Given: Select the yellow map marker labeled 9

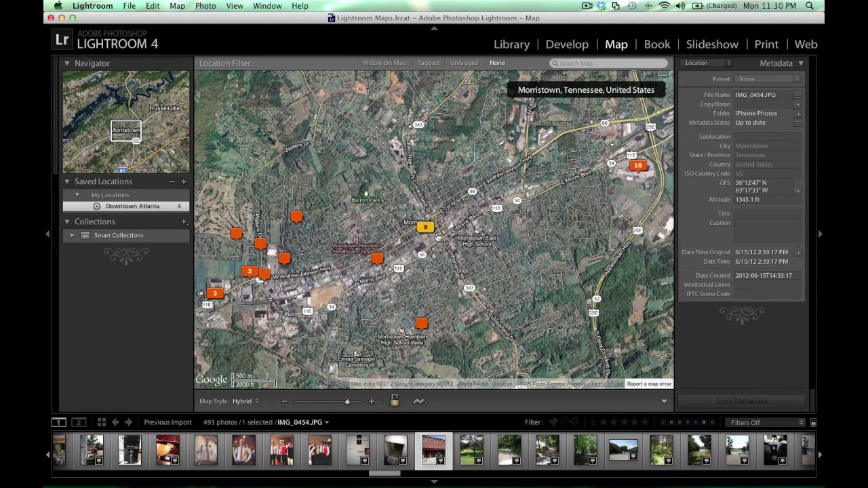Looking at the screenshot, I should (425, 228).
